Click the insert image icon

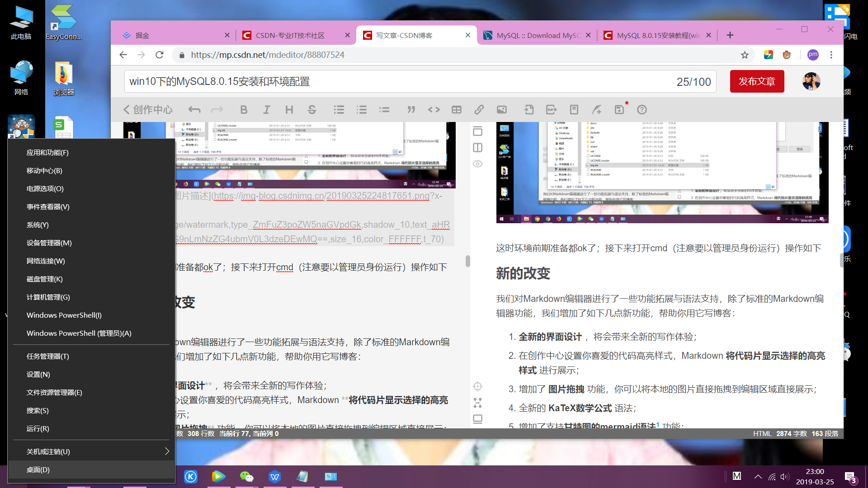click(x=502, y=109)
